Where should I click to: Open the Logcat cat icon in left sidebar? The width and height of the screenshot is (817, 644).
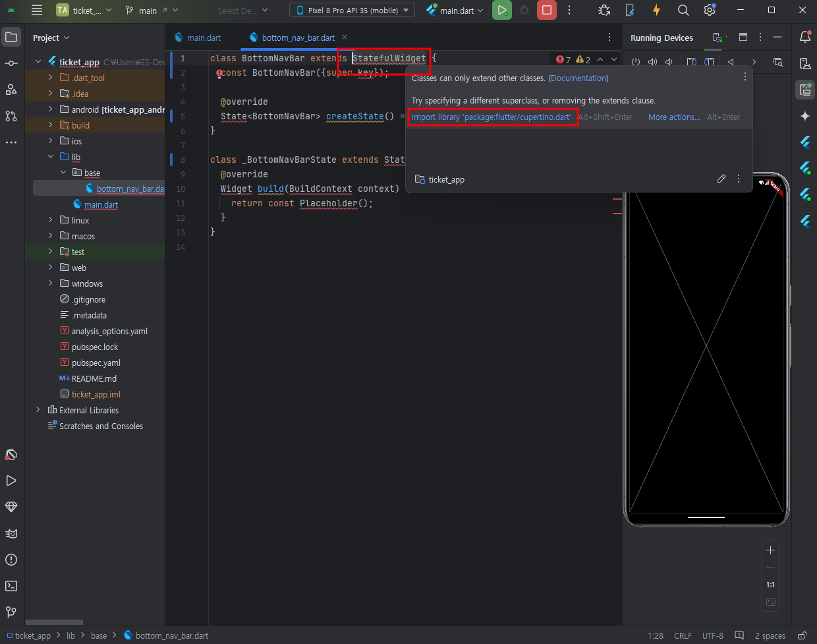(x=11, y=533)
